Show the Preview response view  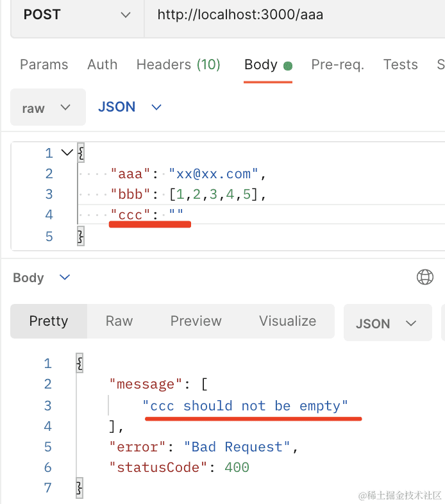pyautogui.click(x=196, y=321)
